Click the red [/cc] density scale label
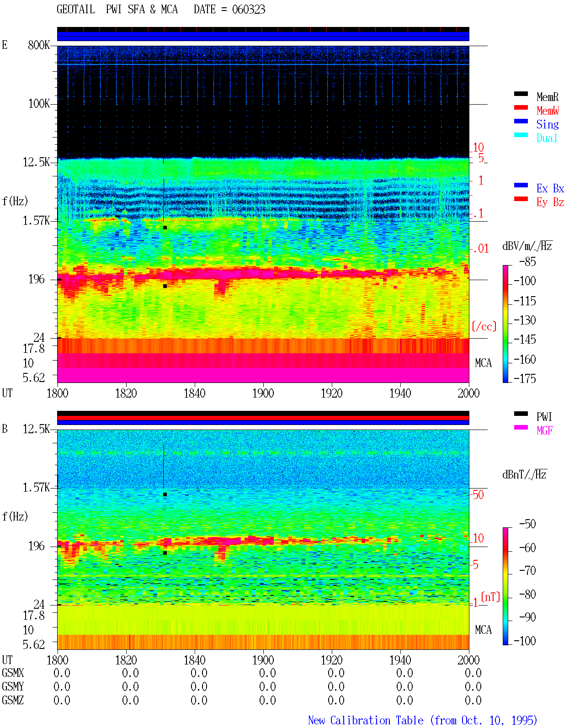 (484, 326)
